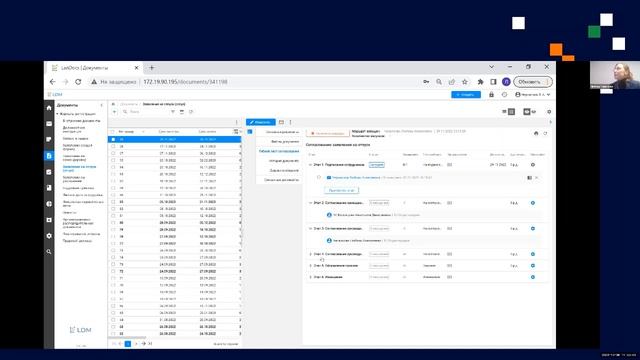
Task: Click the blue Создать button in header
Action: [x=466, y=95]
